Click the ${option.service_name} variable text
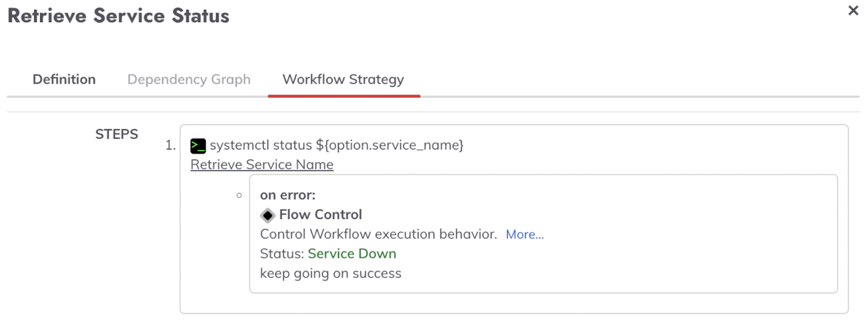This screenshot has width=868, height=321. pyautogui.click(x=390, y=145)
